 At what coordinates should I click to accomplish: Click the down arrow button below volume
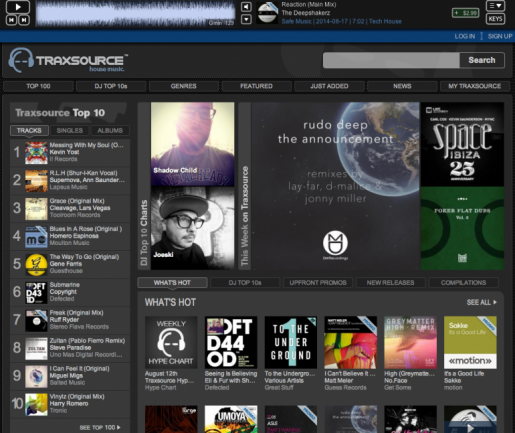(x=246, y=19)
